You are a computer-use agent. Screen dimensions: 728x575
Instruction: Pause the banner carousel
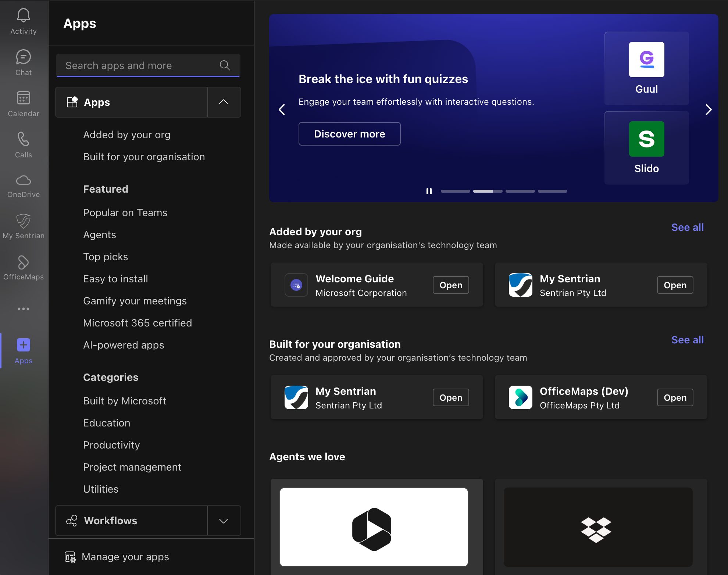(429, 191)
